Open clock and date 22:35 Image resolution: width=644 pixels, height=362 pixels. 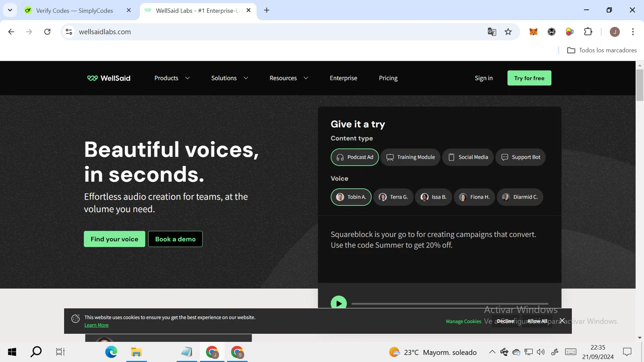pos(598,352)
